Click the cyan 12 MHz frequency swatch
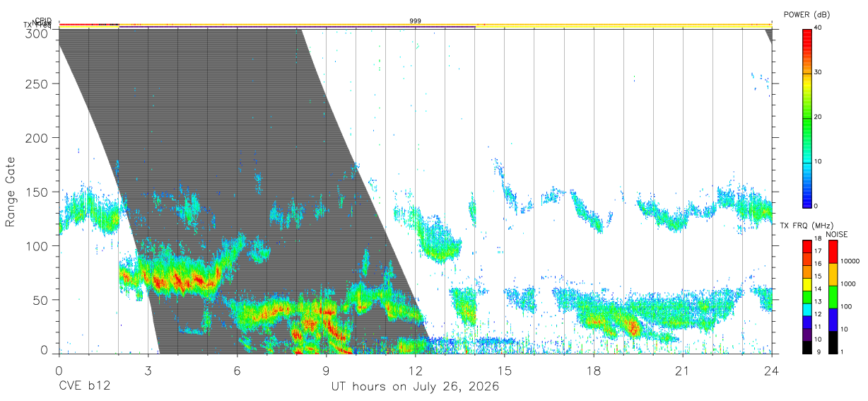This screenshot has height=401, width=868. point(807,309)
